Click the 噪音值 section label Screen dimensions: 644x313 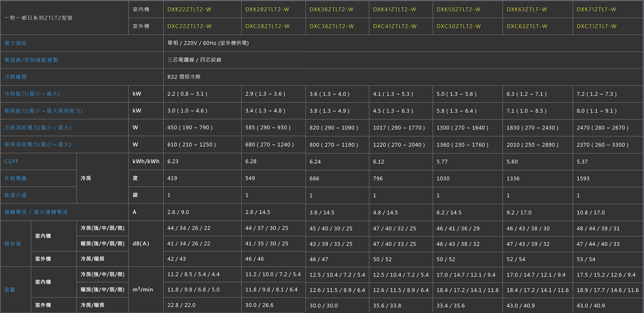[13, 244]
